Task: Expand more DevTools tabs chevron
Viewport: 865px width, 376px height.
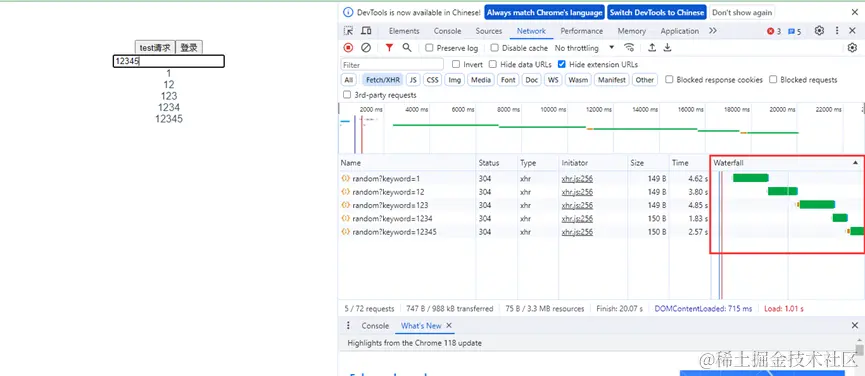Action: click(713, 31)
